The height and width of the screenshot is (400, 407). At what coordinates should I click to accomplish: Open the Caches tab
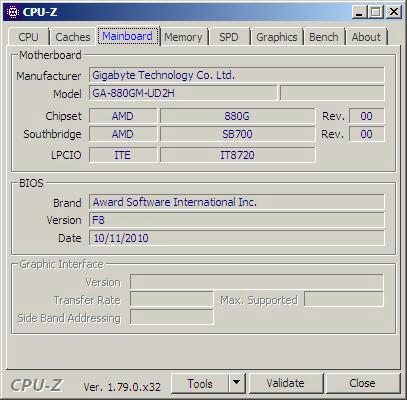(x=73, y=37)
